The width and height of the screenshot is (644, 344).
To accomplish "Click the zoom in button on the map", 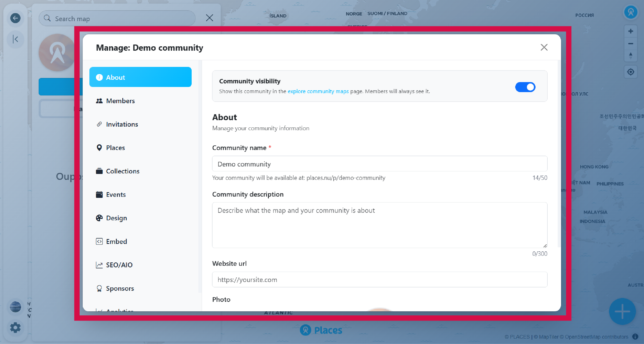I will (630, 31).
